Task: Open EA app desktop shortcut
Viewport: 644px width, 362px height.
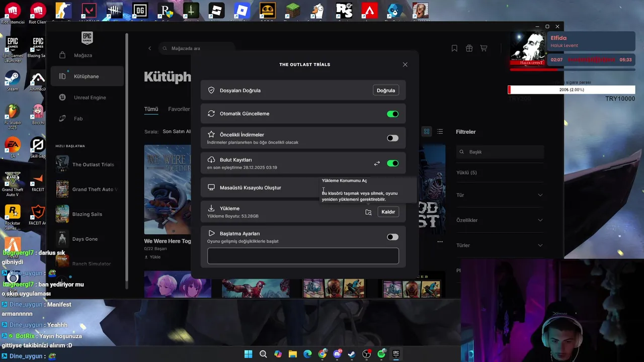Action: point(12,148)
